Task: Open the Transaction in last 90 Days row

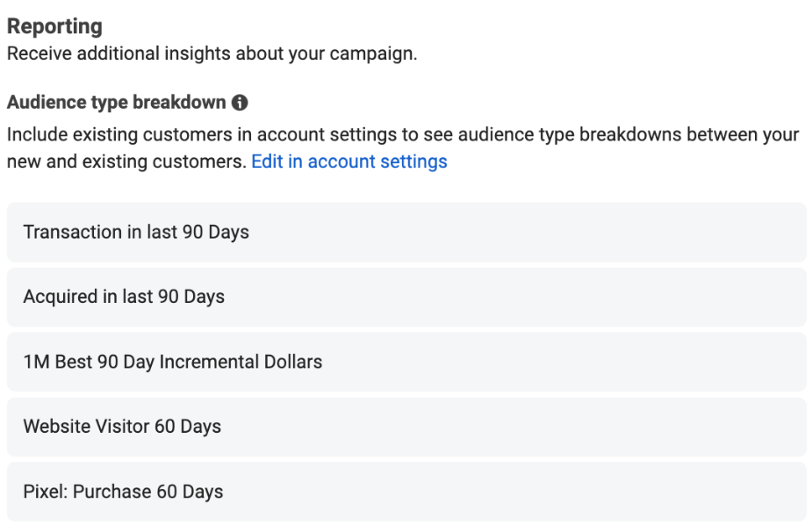Action: click(x=406, y=232)
